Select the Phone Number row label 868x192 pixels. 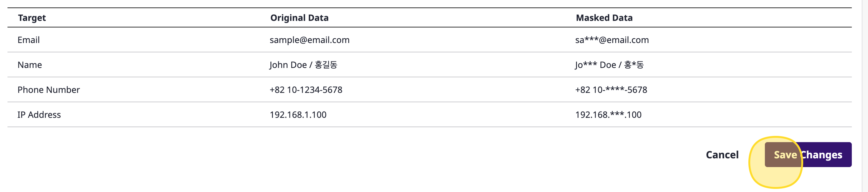pyautogui.click(x=49, y=90)
